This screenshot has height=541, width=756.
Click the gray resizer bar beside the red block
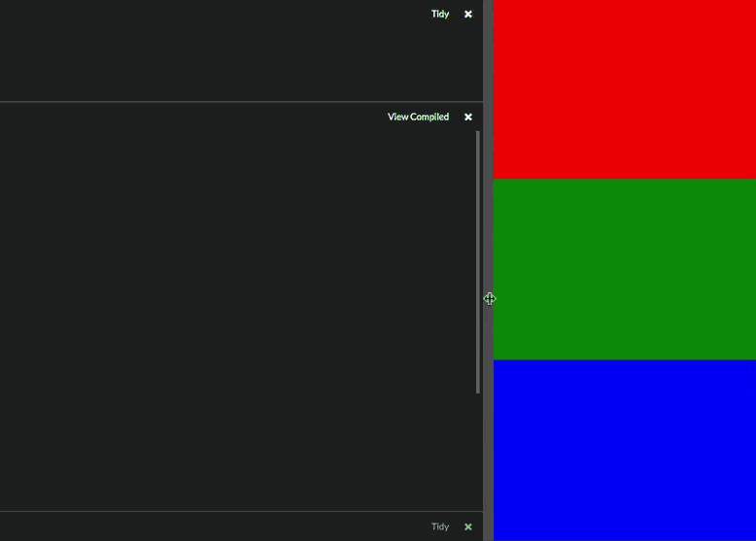(489, 89)
